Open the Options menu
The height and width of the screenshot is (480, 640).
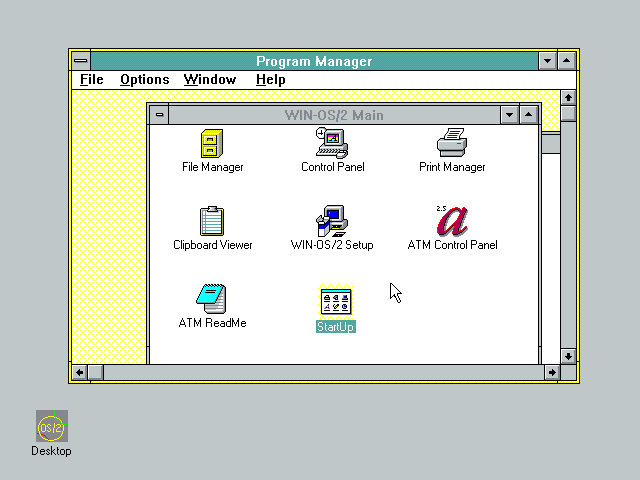(x=144, y=80)
